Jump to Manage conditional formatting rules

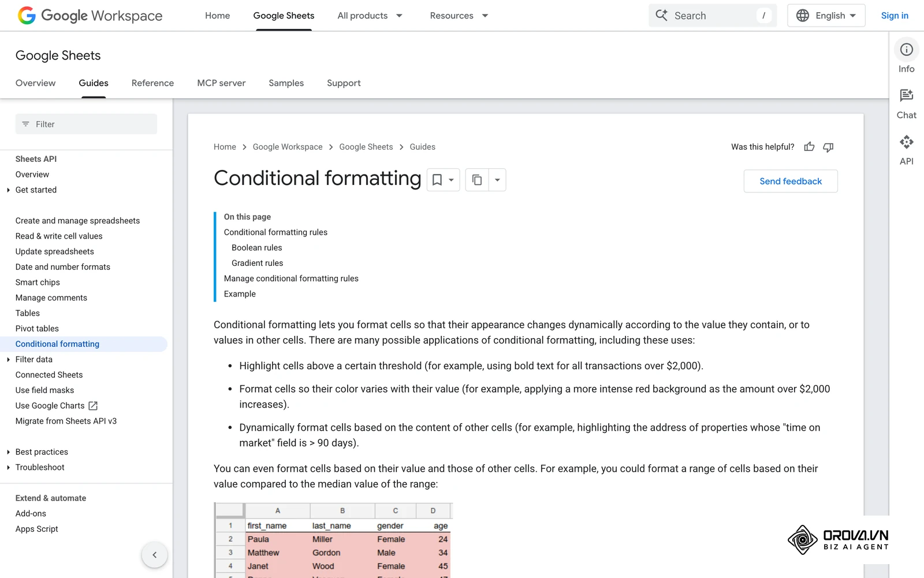coord(291,279)
